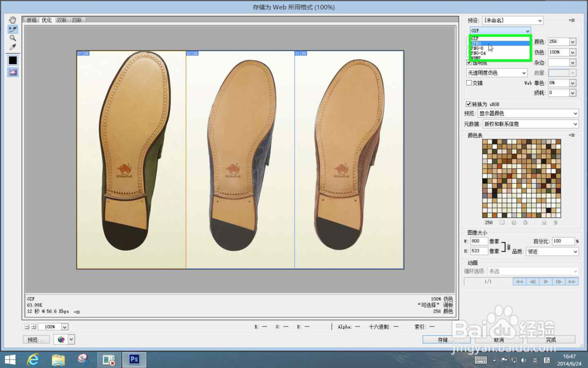Select slice 01 with green shoe
The width and height of the screenshot is (588, 368).
131,160
